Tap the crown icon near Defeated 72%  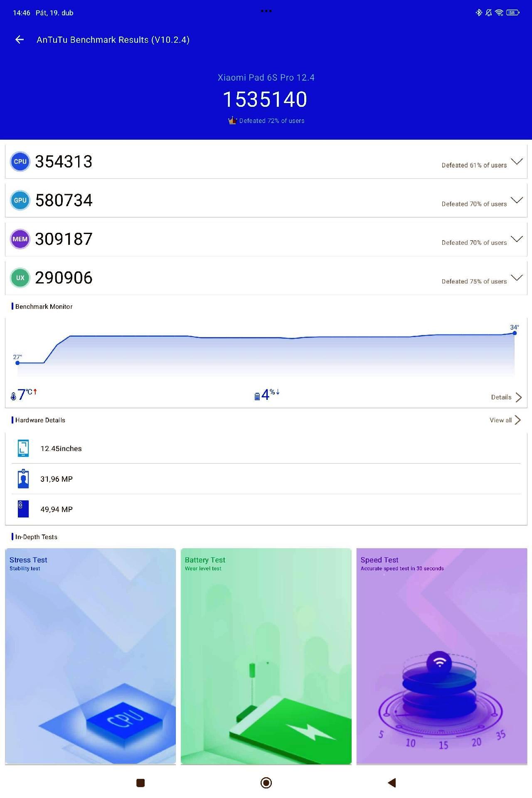[232, 121]
